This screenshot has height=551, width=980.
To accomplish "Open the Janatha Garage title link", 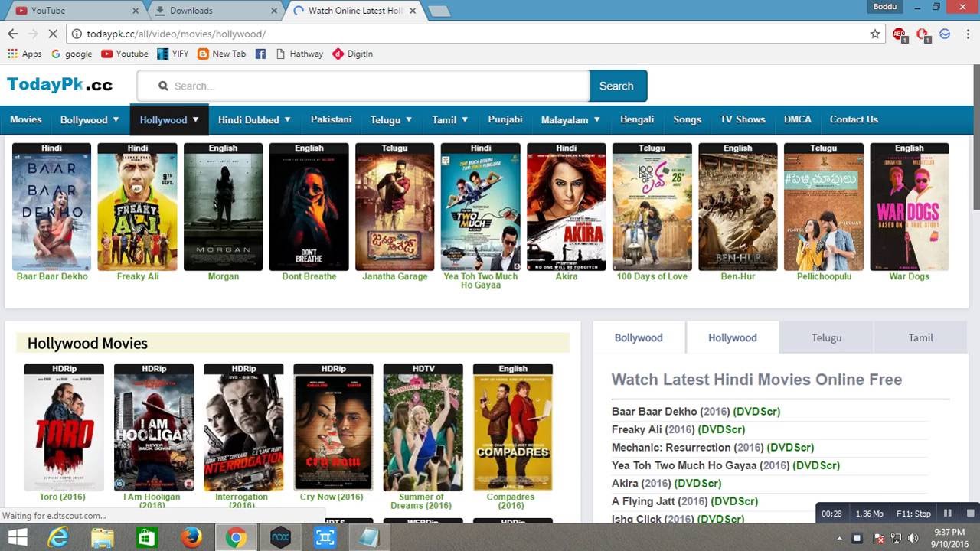I will (395, 276).
